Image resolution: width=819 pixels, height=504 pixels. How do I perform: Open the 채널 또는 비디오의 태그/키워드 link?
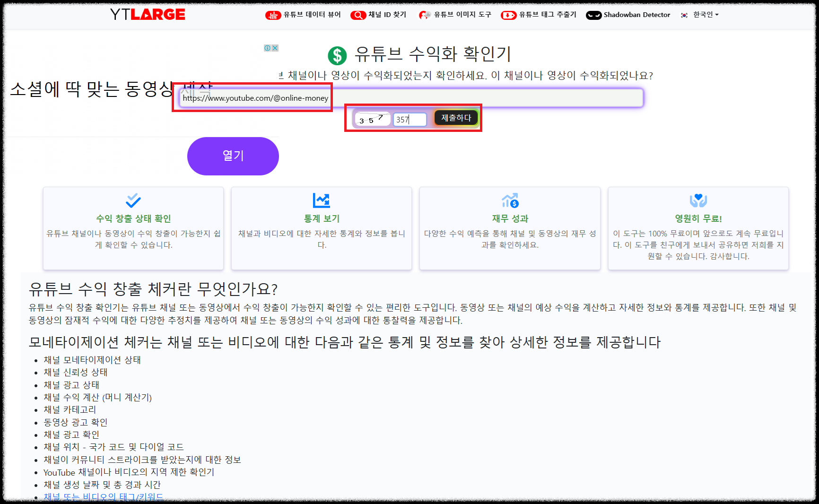click(104, 496)
